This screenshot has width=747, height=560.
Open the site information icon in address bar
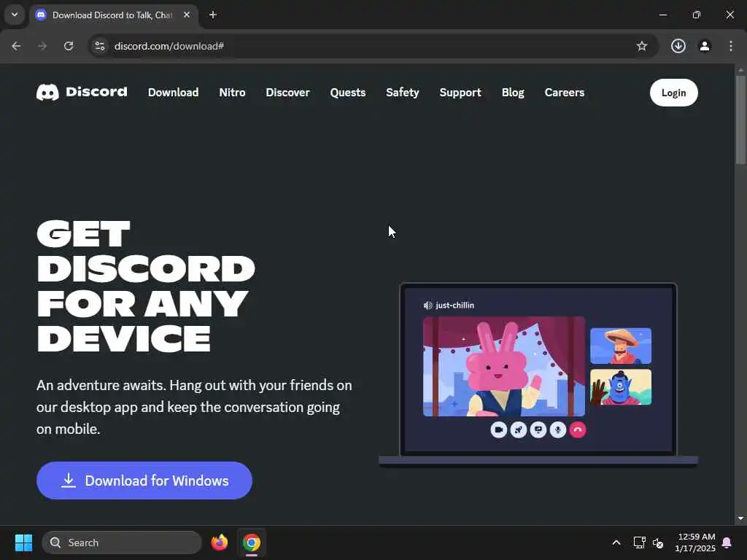99,46
